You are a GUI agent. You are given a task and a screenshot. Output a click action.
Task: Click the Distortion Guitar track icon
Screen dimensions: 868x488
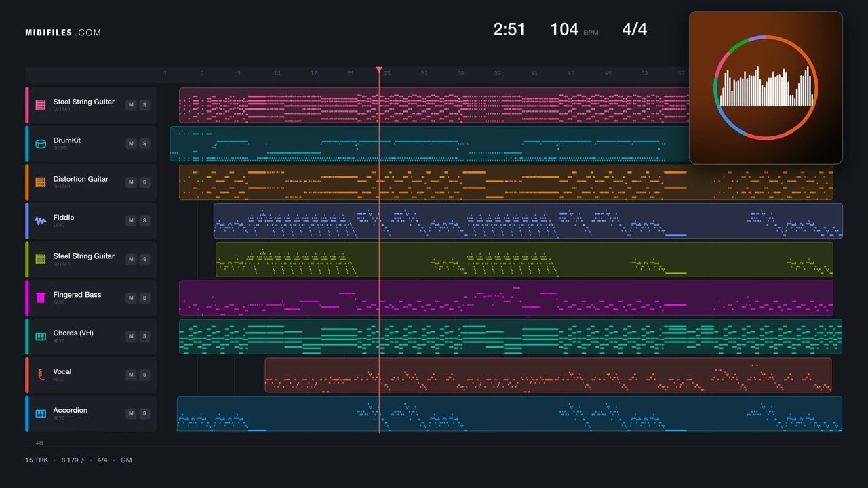click(x=40, y=182)
